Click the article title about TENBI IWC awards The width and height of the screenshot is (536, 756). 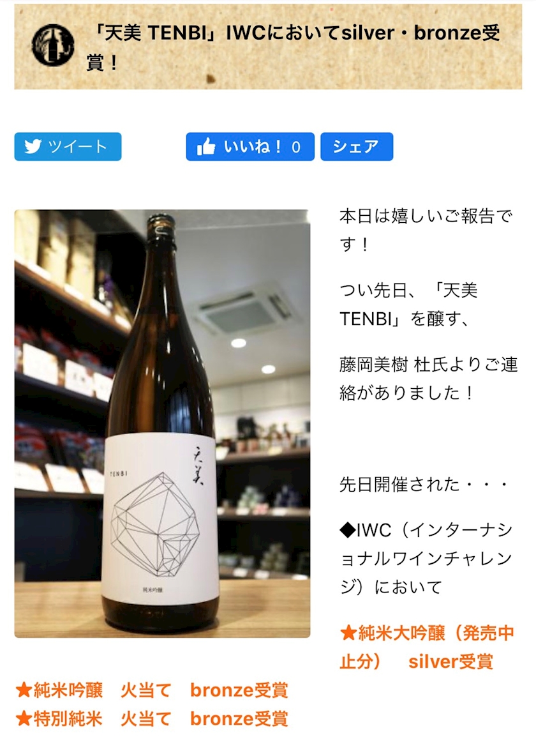coord(294,47)
